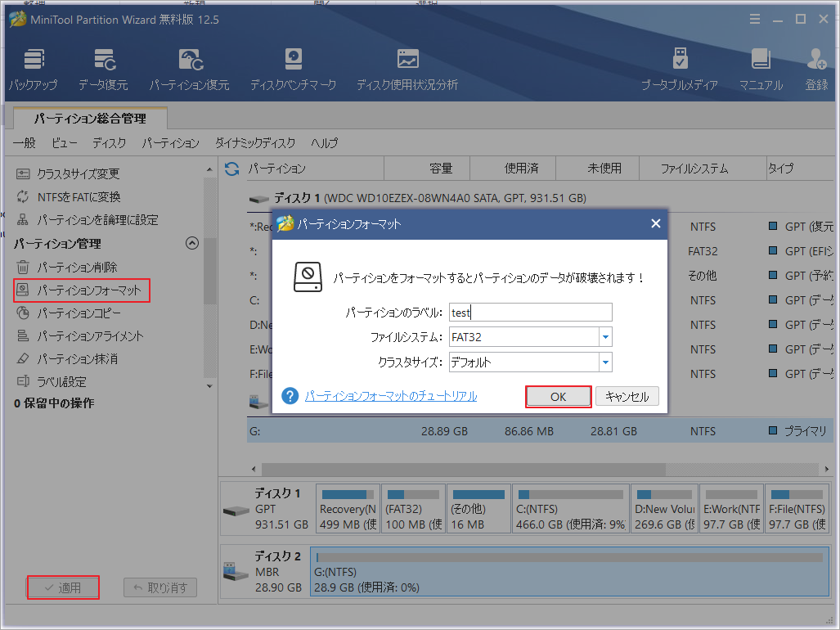Viewport: 840px width, 630px height.
Task: Start ディスクベンチマーク disk benchmark
Action: (x=293, y=70)
